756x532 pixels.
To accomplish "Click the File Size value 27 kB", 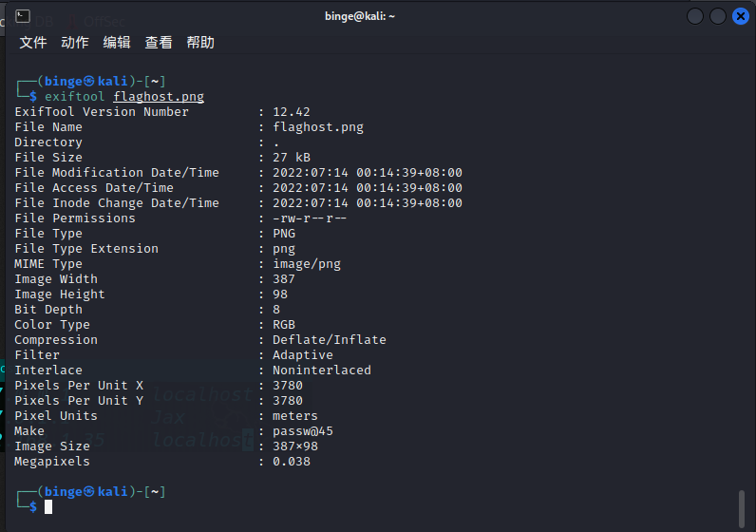I will [292, 158].
